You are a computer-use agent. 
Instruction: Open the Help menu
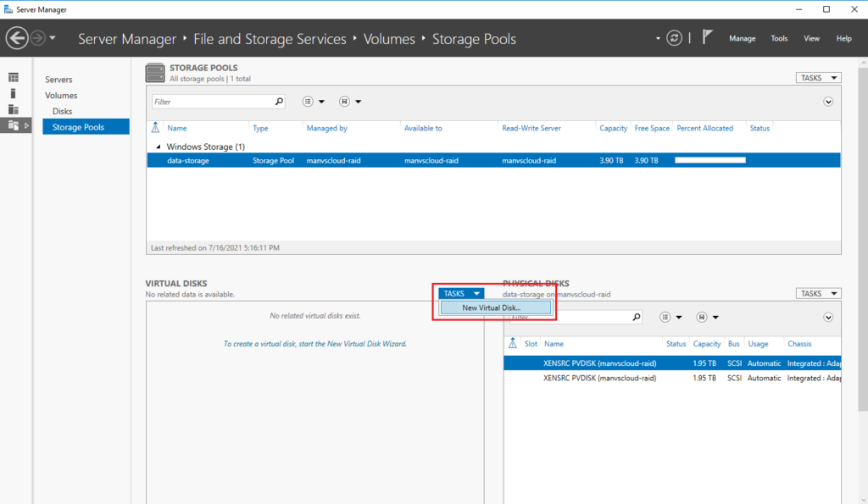pos(843,38)
